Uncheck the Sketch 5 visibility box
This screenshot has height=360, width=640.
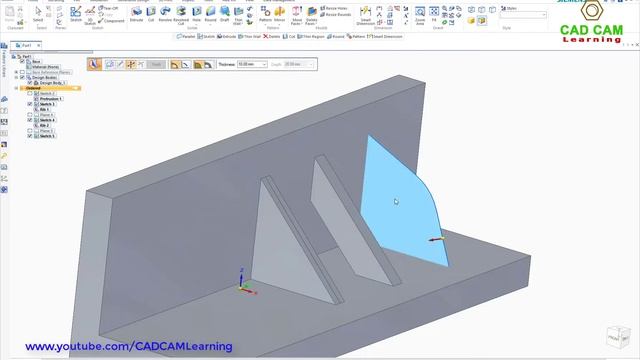[x=30, y=136]
